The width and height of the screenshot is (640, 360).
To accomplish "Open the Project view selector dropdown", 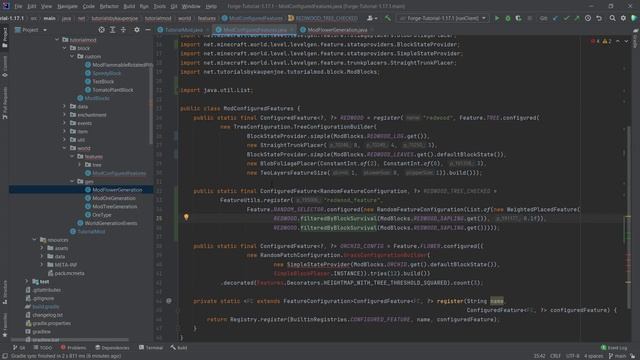I will 31,30.
